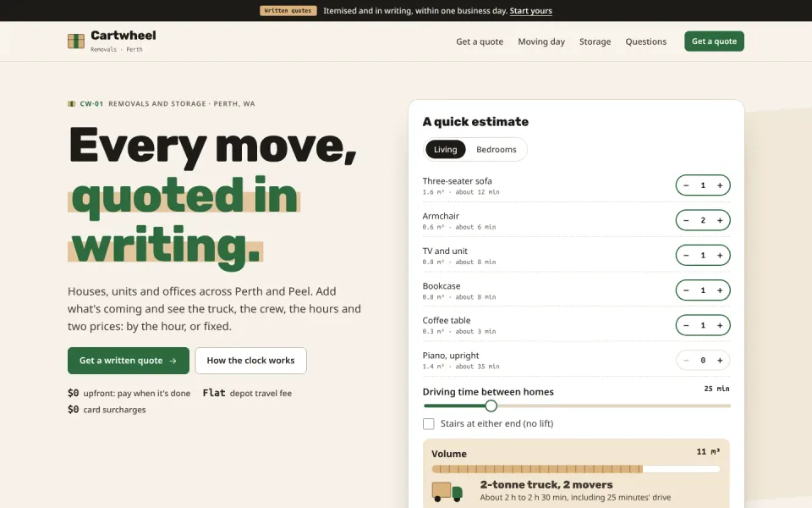Click '$0 card surcharges' text
The height and width of the screenshot is (508, 812).
click(107, 410)
